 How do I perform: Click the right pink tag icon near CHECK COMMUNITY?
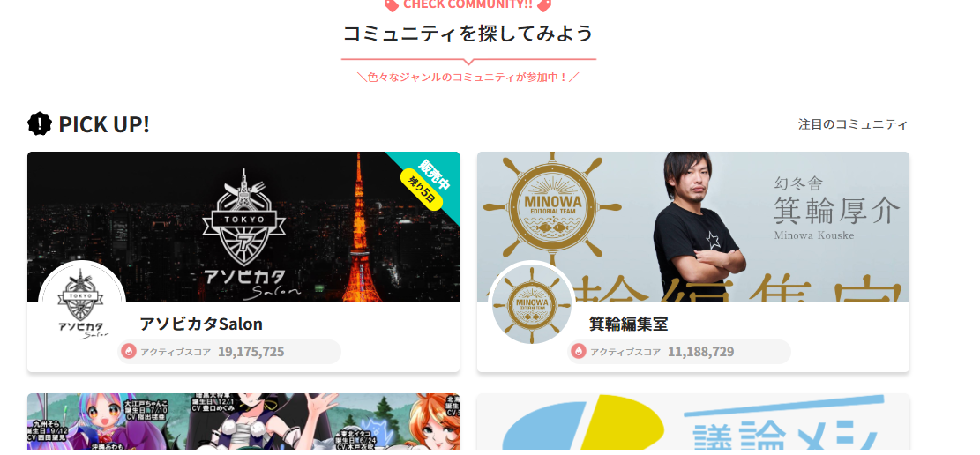pyautogui.click(x=543, y=5)
